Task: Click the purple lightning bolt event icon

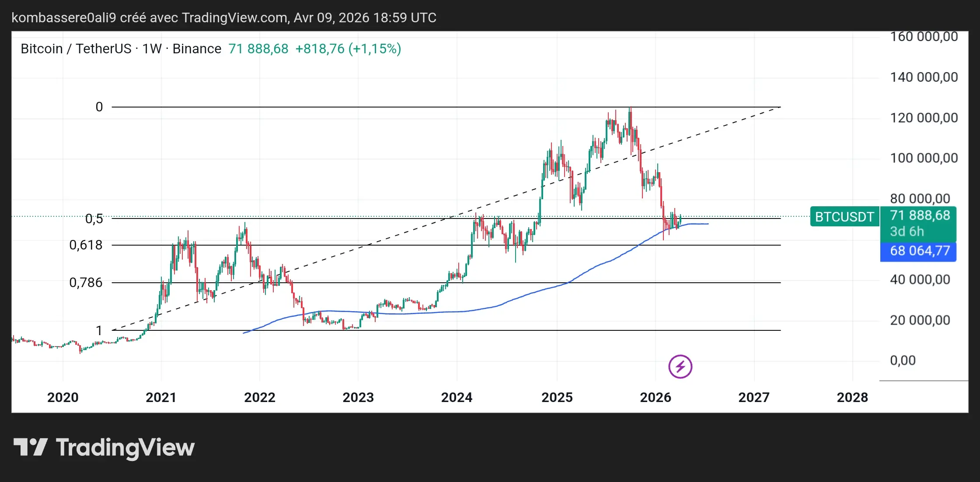Action: (x=680, y=366)
